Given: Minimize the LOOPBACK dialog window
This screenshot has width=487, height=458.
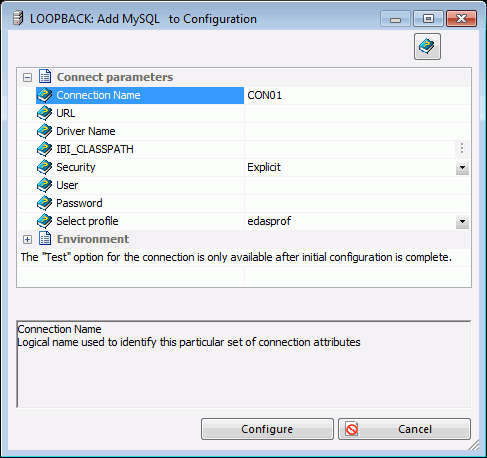Looking at the screenshot, I should pos(395,19).
